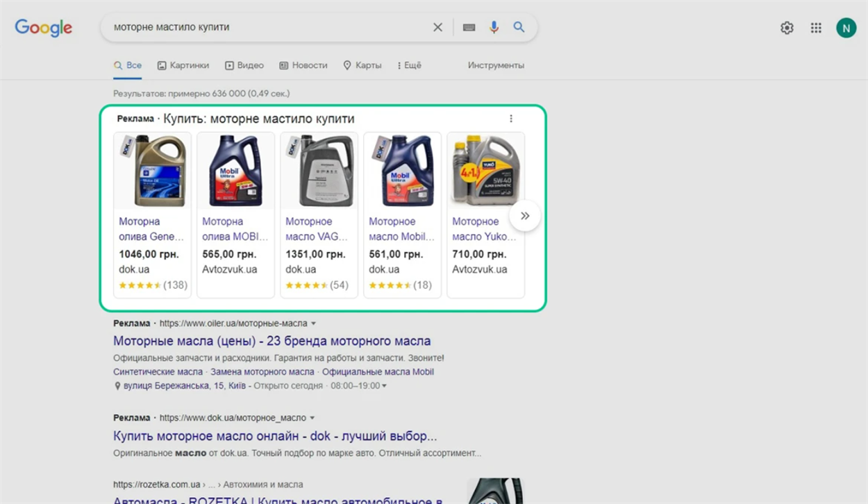Open 'Моторные масла (цены) - 23 бренда' ad link
The width and height of the screenshot is (868, 504).
(x=272, y=342)
